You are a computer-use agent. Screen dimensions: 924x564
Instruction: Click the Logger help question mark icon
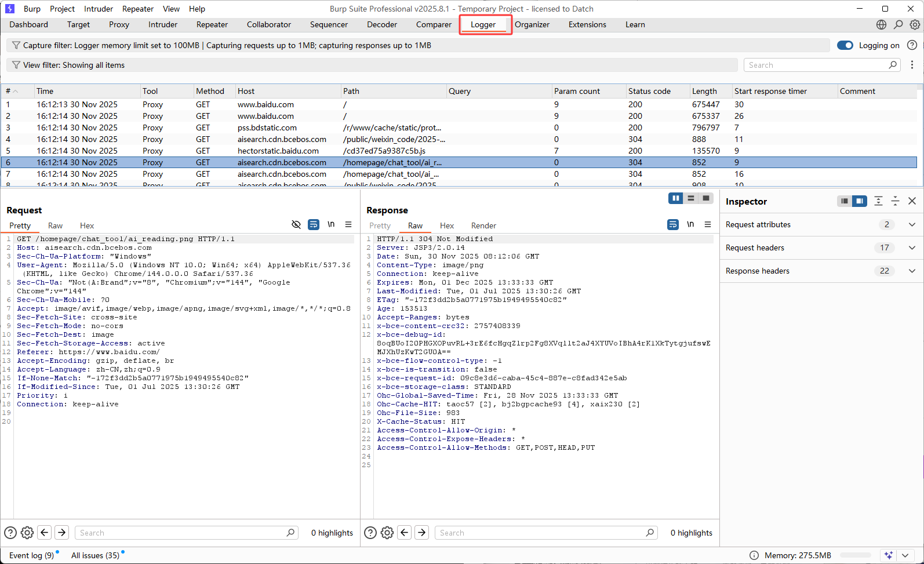[912, 45]
